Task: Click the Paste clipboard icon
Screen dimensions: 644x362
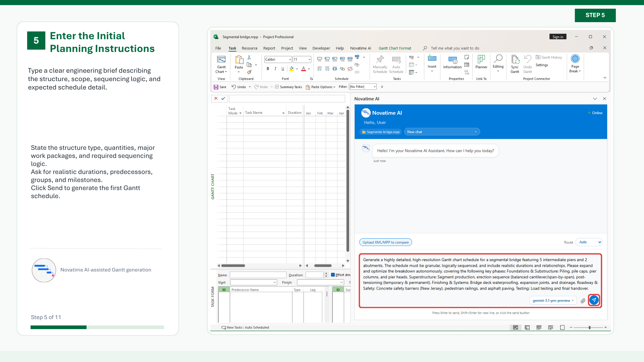Action: (x=239, y=60)
